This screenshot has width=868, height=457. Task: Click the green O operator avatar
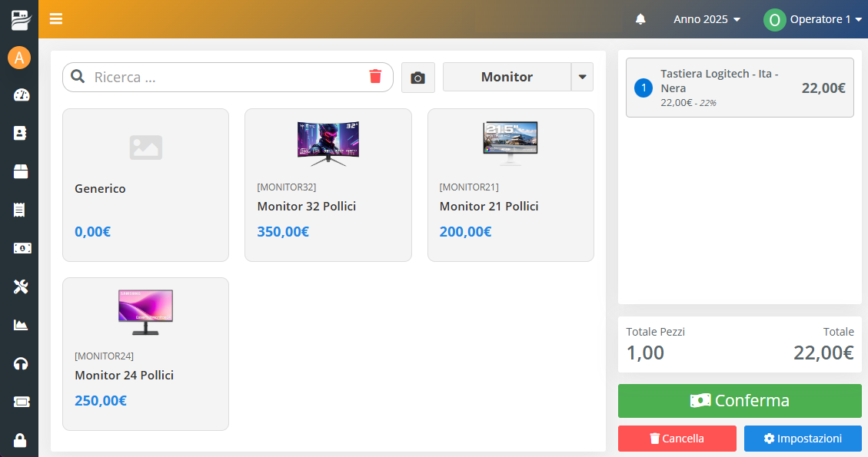(x=774, y=20)
